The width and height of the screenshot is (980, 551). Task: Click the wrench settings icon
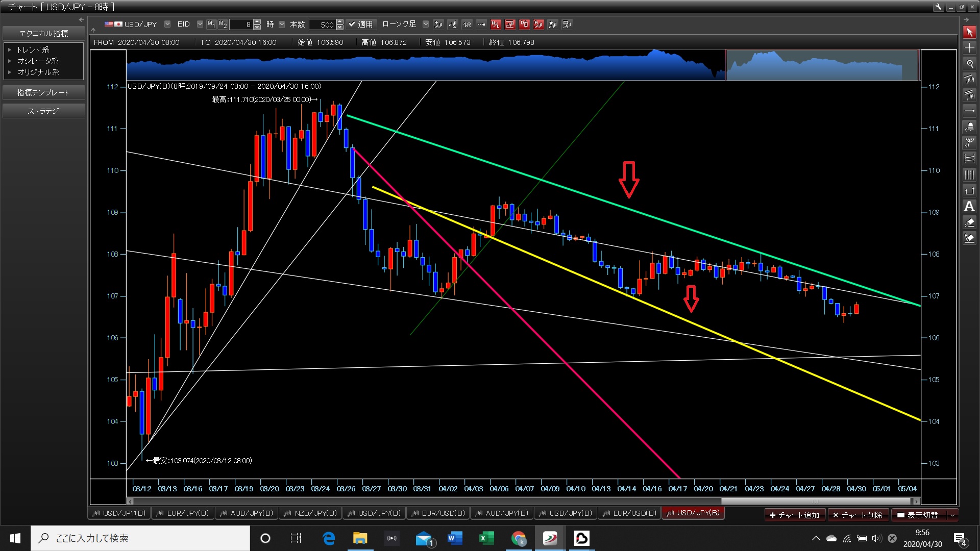point(938,7)
